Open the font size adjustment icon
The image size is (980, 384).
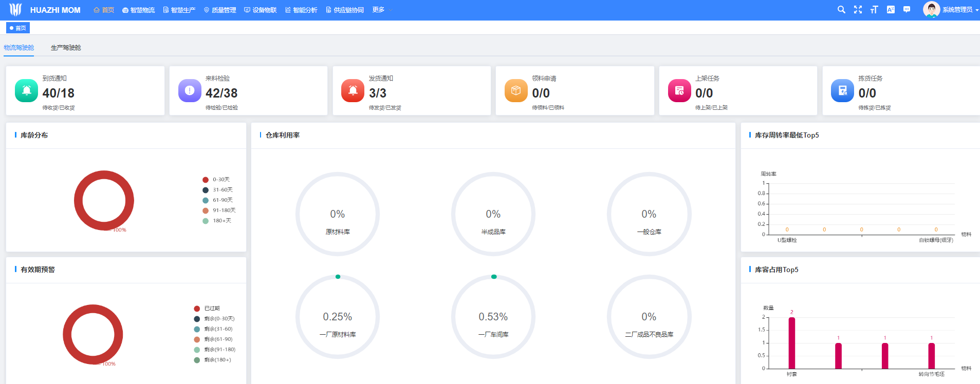click(874, 10)
